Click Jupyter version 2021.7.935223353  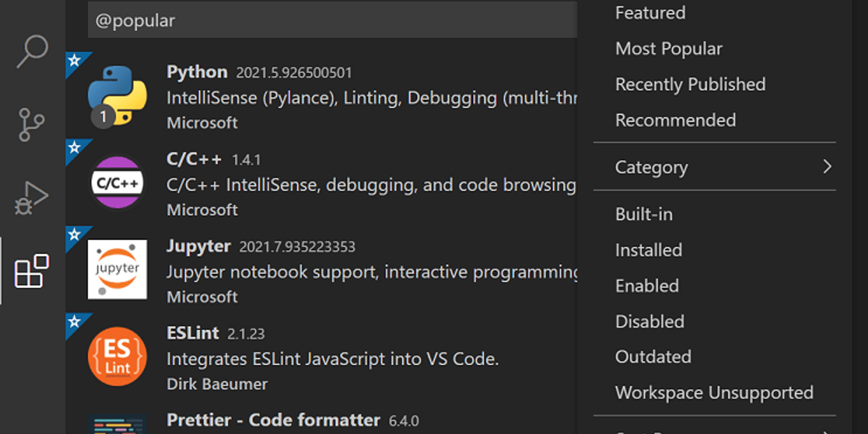point(297,247)
